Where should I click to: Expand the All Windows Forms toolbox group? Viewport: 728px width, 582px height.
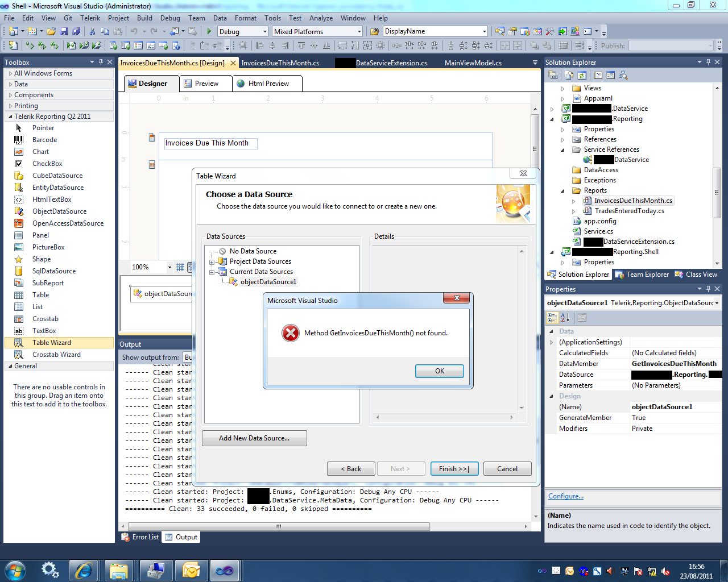[x=10, y=73]
